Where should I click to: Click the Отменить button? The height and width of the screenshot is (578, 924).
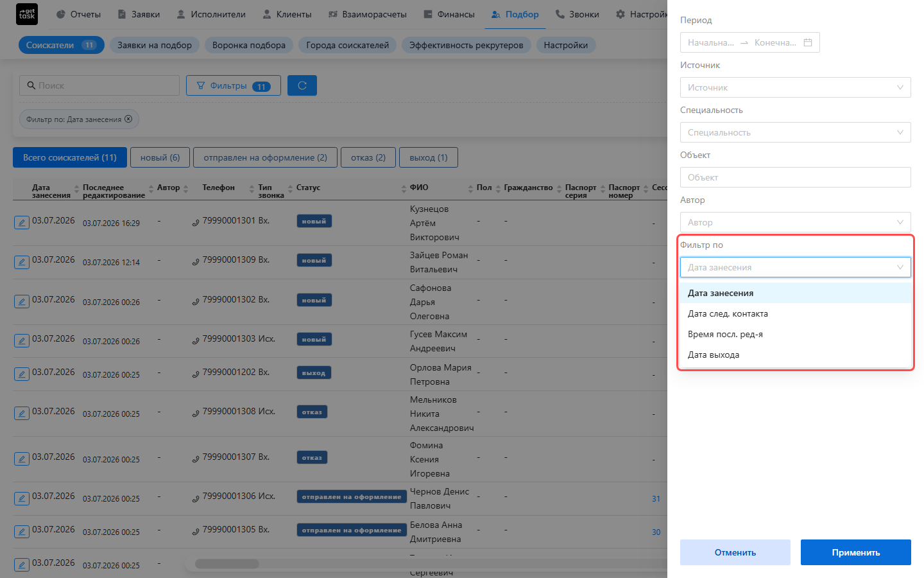[x=735, y=552]
